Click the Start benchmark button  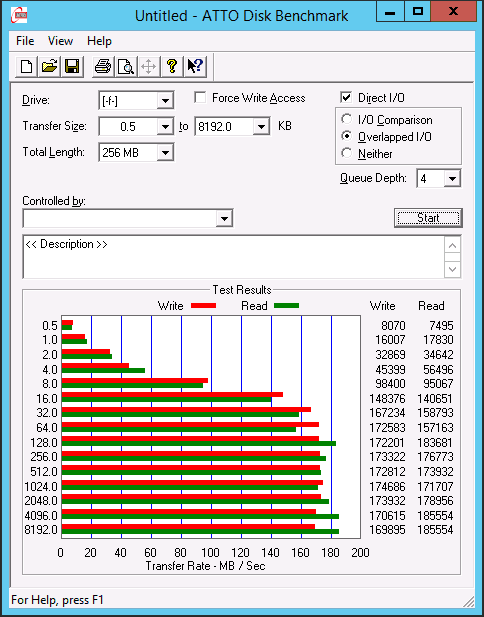tap(428, 218)
